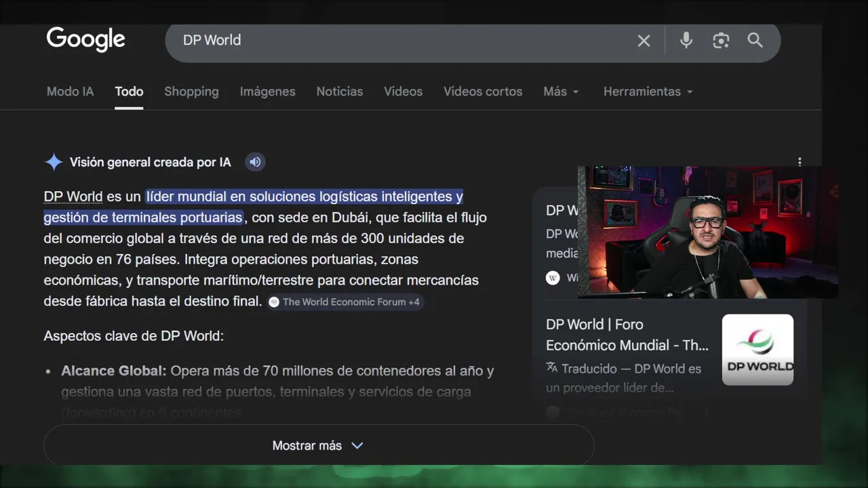
Task: Open the Videos cortos tab
Action: pyautogui.click(x=483, y=91)
